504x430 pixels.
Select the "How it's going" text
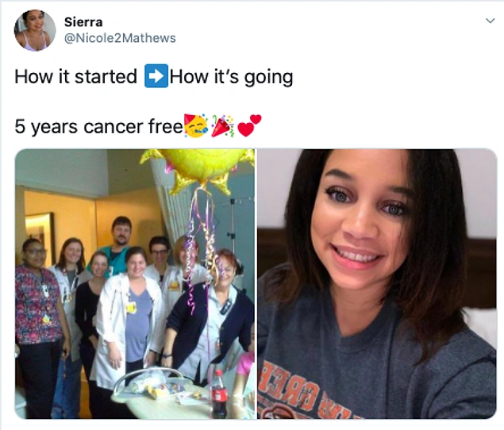click(232, 77)
